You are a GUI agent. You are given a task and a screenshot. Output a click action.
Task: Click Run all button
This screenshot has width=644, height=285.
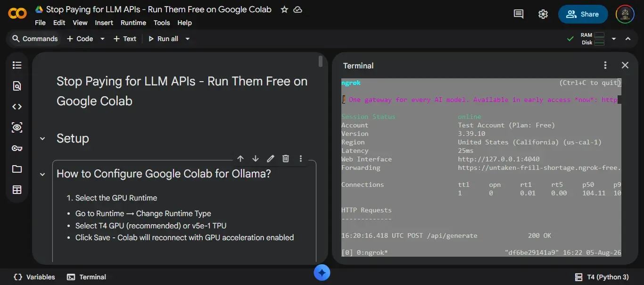163,39
